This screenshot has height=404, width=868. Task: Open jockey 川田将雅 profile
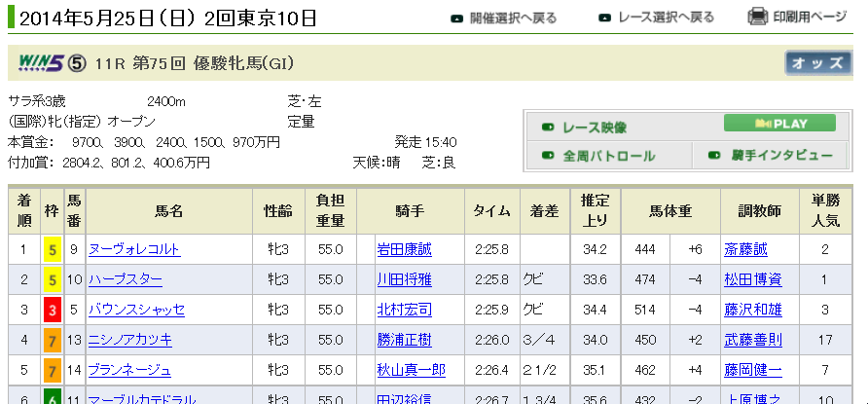[x=404, y=279]
